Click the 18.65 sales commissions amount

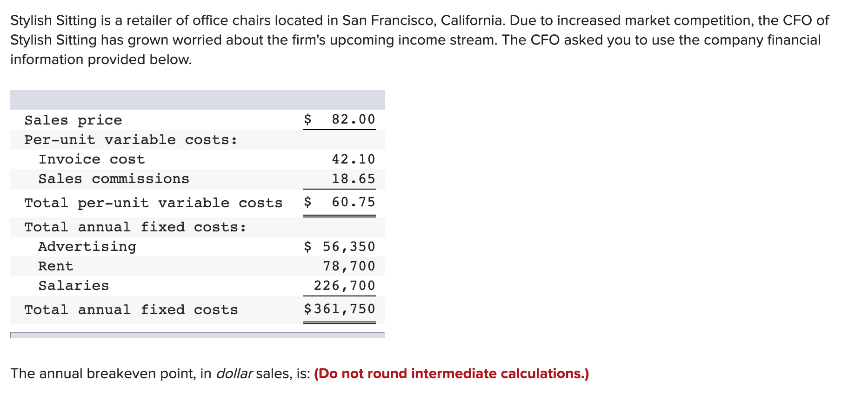(x=353, y=179)
